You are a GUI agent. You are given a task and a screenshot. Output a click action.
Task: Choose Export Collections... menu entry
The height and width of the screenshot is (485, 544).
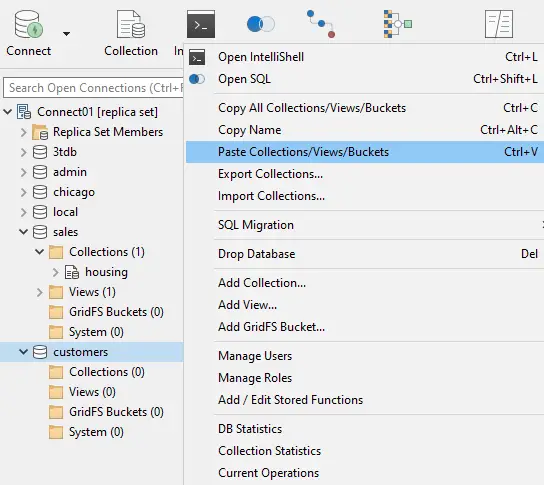[365, 174]
